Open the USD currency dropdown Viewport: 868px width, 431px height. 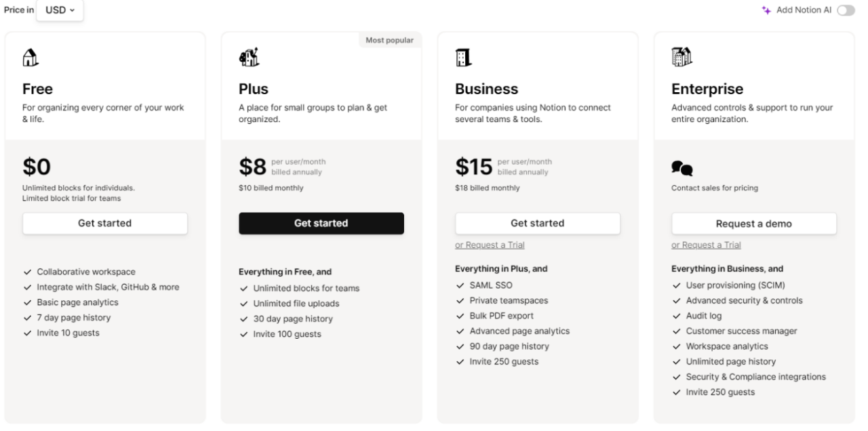tap(60, 10)
